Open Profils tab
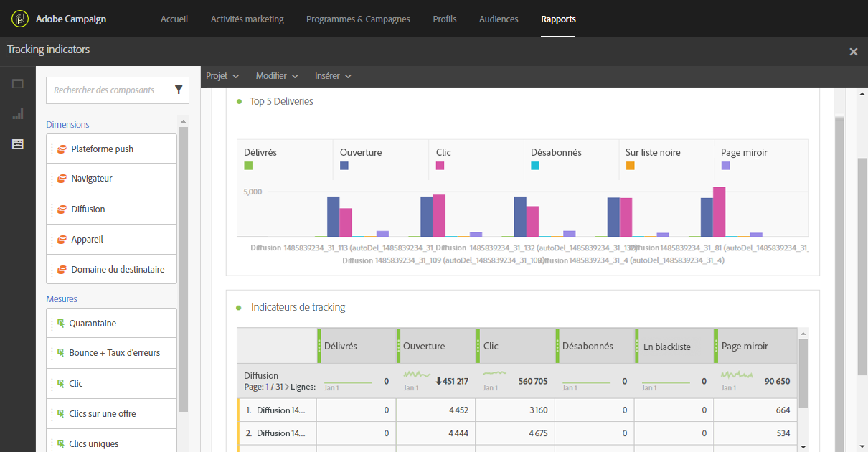868x452 pixels. point(445,19)
